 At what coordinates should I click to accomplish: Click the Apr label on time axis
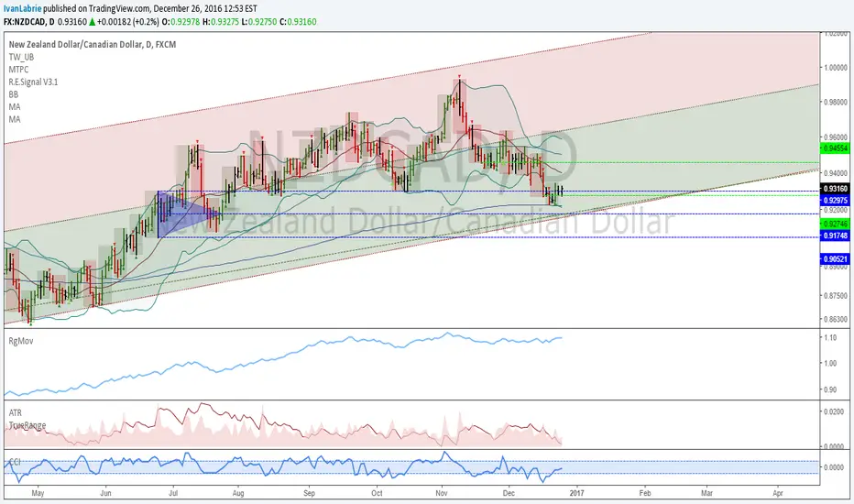pos(778,493)
